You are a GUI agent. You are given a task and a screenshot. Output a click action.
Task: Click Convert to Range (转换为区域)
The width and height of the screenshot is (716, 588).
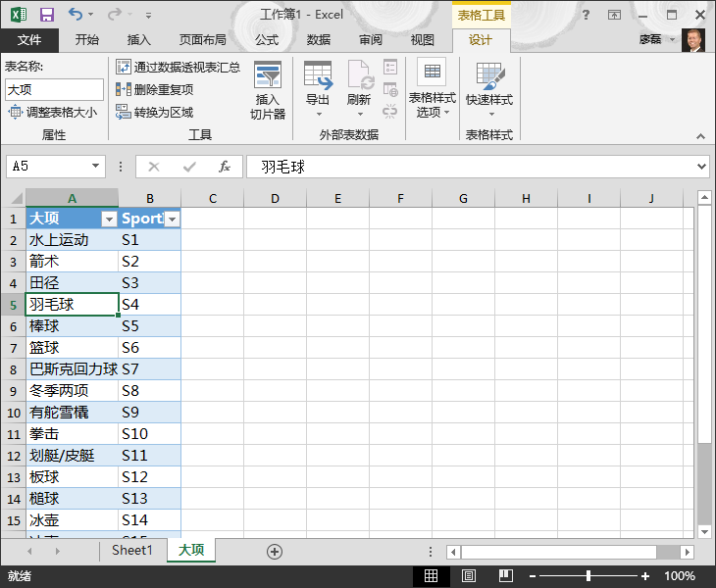[x=155, y=112]
